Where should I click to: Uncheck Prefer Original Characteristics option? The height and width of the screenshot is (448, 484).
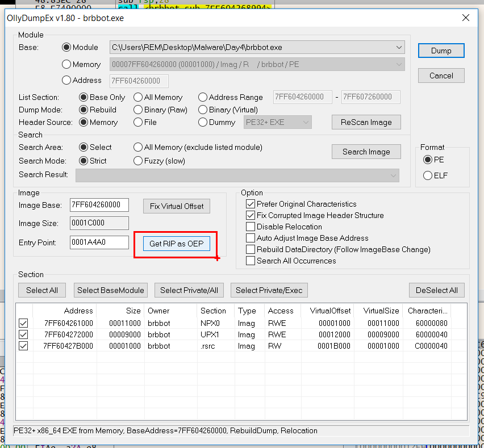251,204
